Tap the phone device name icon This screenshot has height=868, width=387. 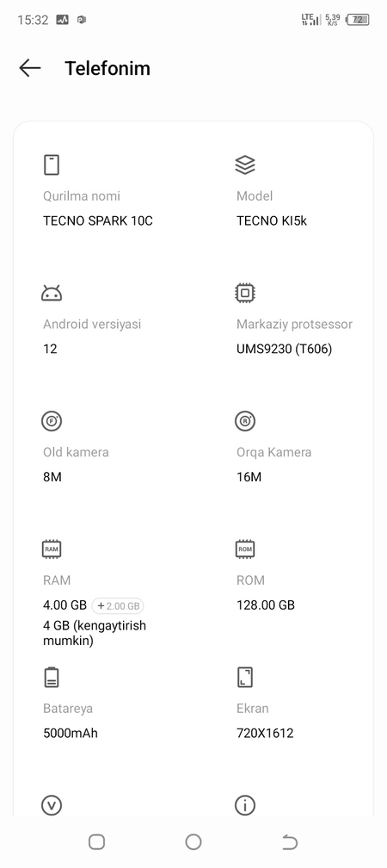(x=52, y=165)
